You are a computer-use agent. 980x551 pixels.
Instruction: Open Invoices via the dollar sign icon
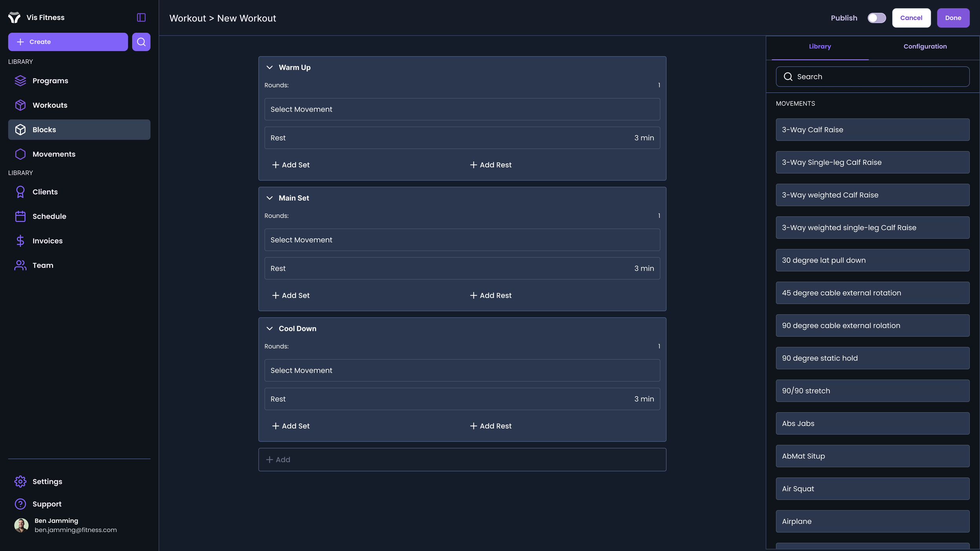(20, 241)
